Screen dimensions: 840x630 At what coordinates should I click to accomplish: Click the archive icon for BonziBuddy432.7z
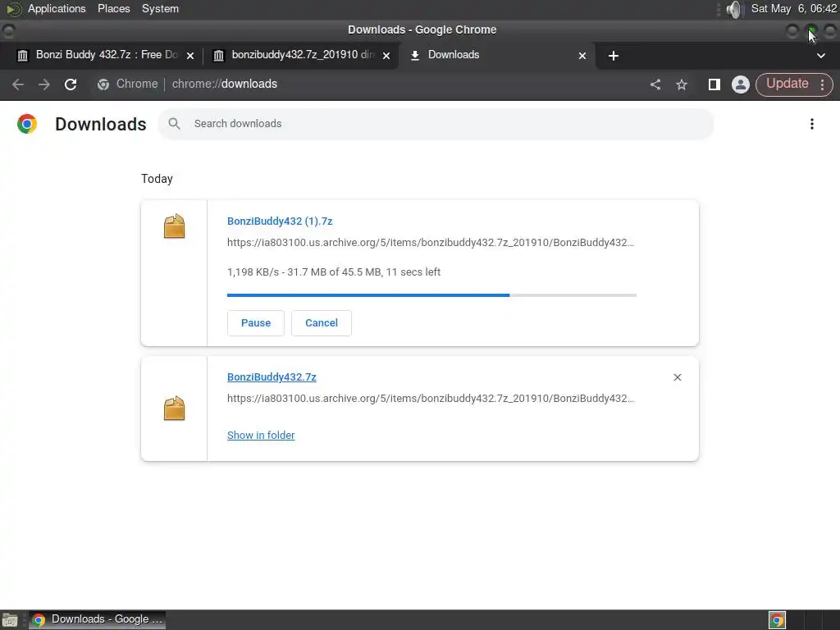pos(174,409)
